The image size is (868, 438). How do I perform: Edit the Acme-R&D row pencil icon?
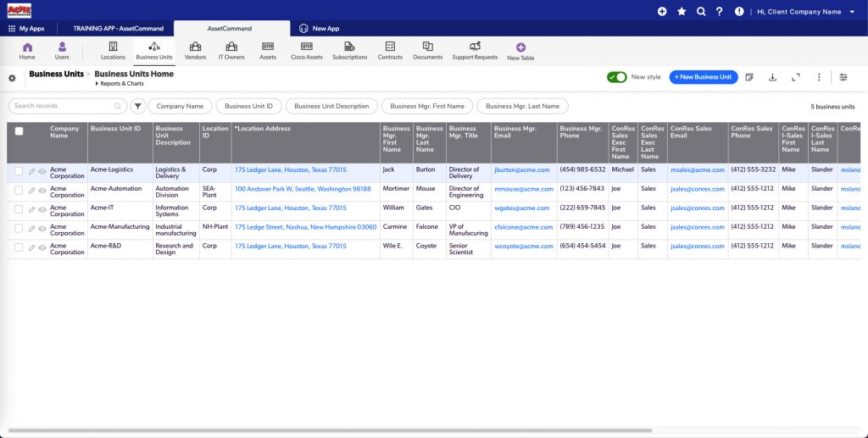point(31,247)
